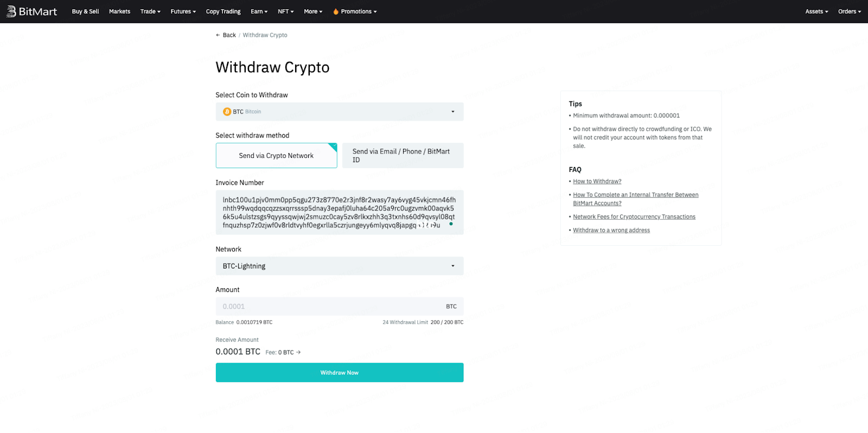Click the Invoice Number text field
This screenshot has height=433, width=868.
pos(340,212)
